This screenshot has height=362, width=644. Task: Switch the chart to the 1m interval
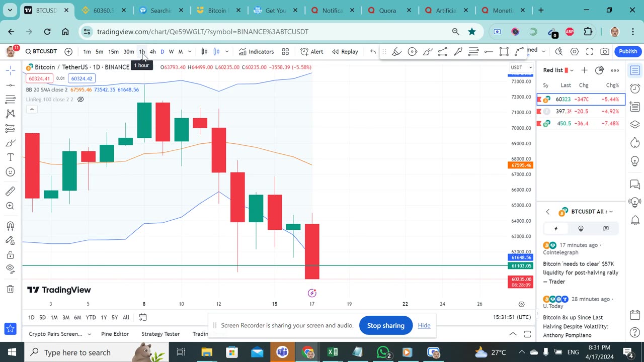87,51
